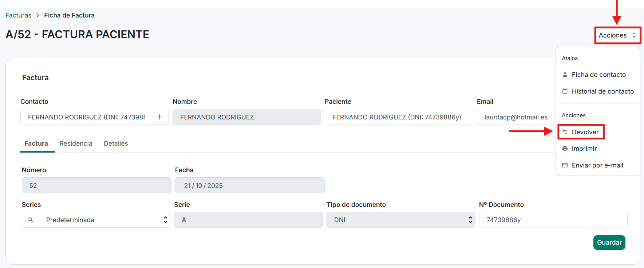
Task: Click the envelope icon beside Enviar por e-mail
Action: [x=565, y=165]
